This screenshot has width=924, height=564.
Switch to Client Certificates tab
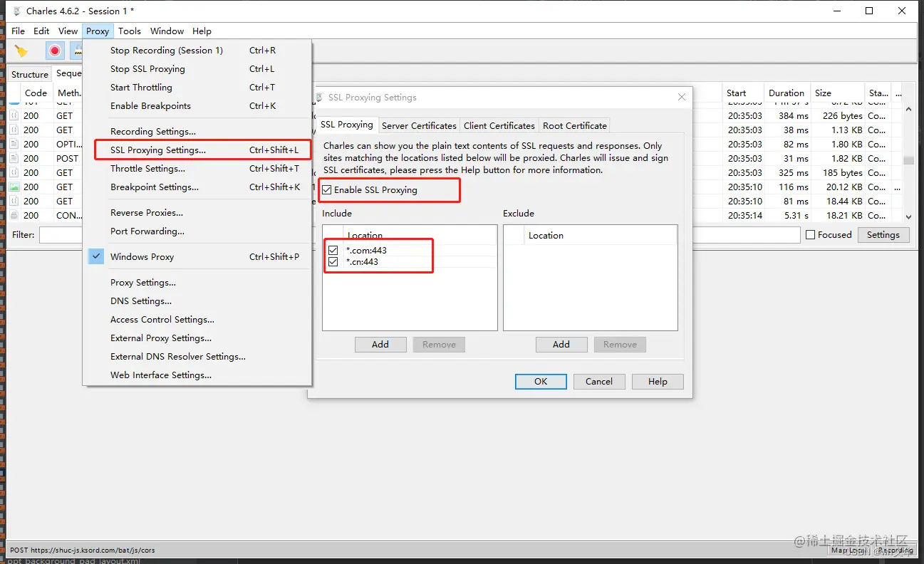pos(499,125)
